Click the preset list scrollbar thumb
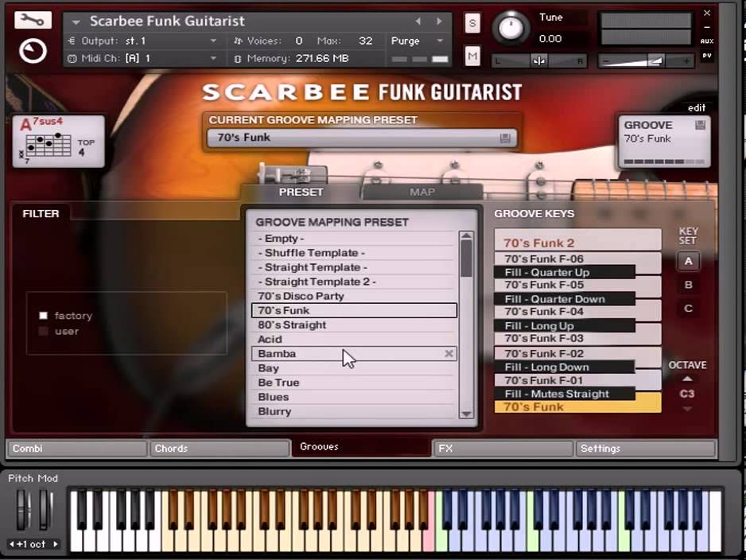 [466, 259]
